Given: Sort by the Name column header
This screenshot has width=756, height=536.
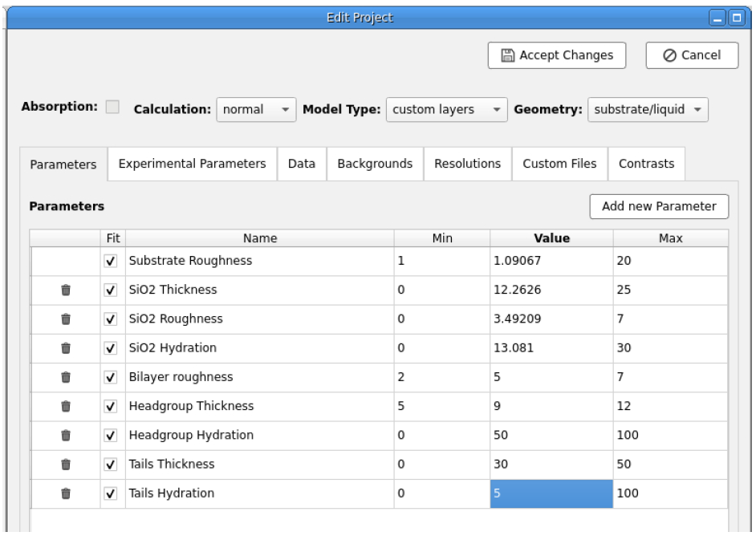Looking at the screenshot, I should pyautogui.click(x=260, y=238).
